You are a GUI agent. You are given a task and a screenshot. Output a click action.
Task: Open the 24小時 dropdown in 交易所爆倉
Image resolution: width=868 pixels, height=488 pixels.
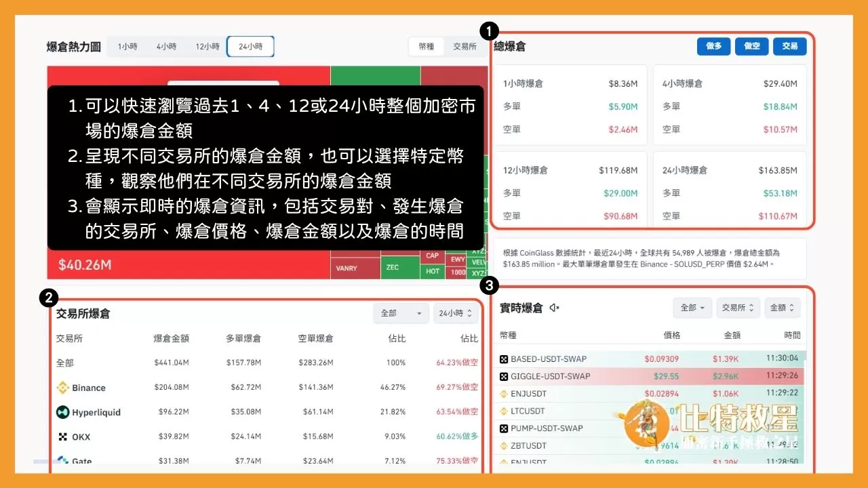pyautogui.click(x=456, y=313)
